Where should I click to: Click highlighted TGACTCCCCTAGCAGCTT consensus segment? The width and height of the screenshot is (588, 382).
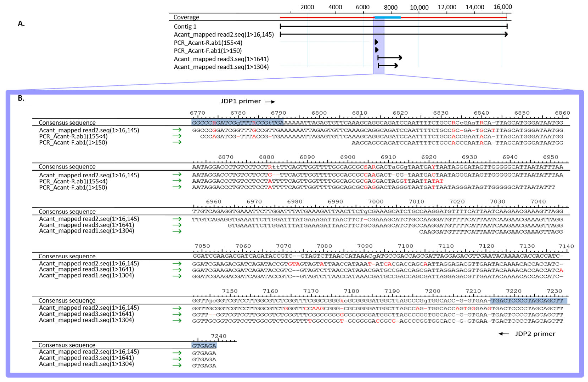529,301
